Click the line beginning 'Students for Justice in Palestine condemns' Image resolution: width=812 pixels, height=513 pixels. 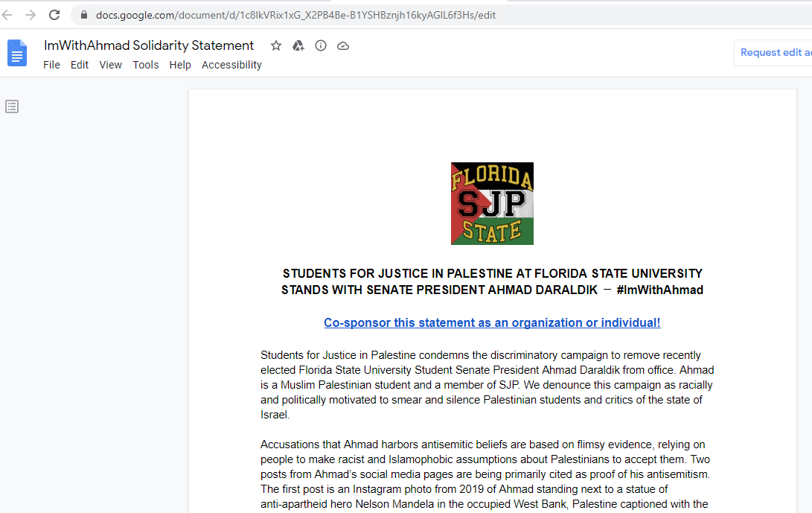pos(481,355)
